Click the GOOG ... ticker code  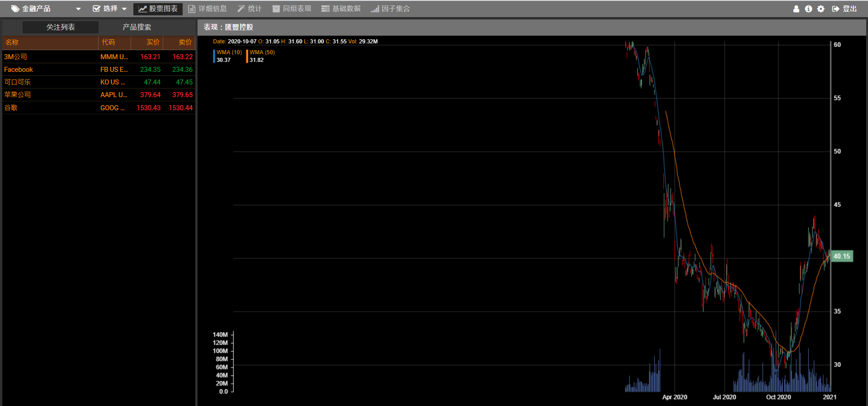(x=113, y=108)
